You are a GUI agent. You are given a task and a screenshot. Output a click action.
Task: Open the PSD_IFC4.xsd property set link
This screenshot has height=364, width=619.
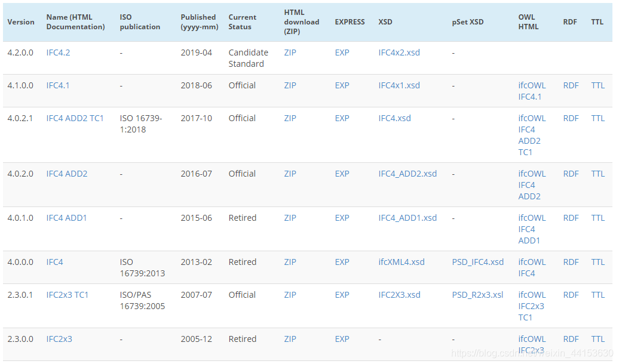pyautogui.click(x=477, y=262)
